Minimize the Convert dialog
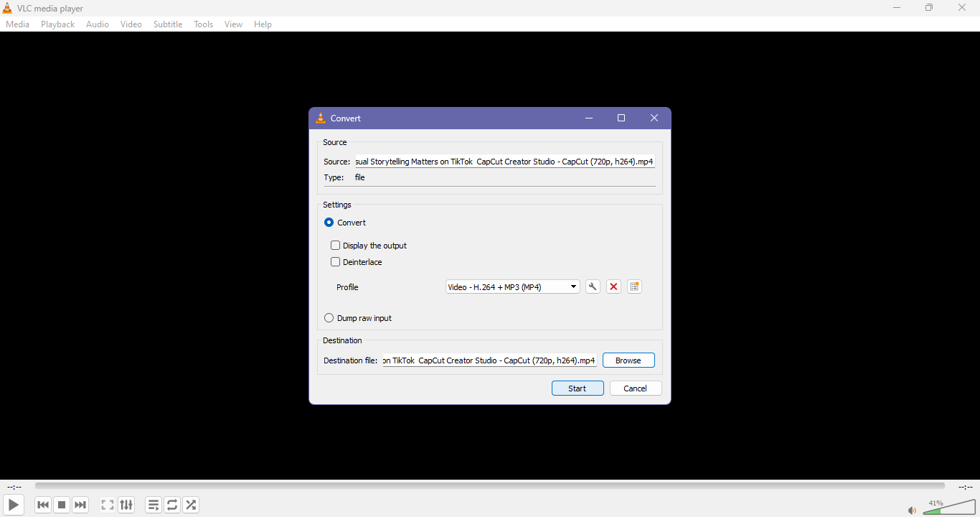 pos(589,118)
